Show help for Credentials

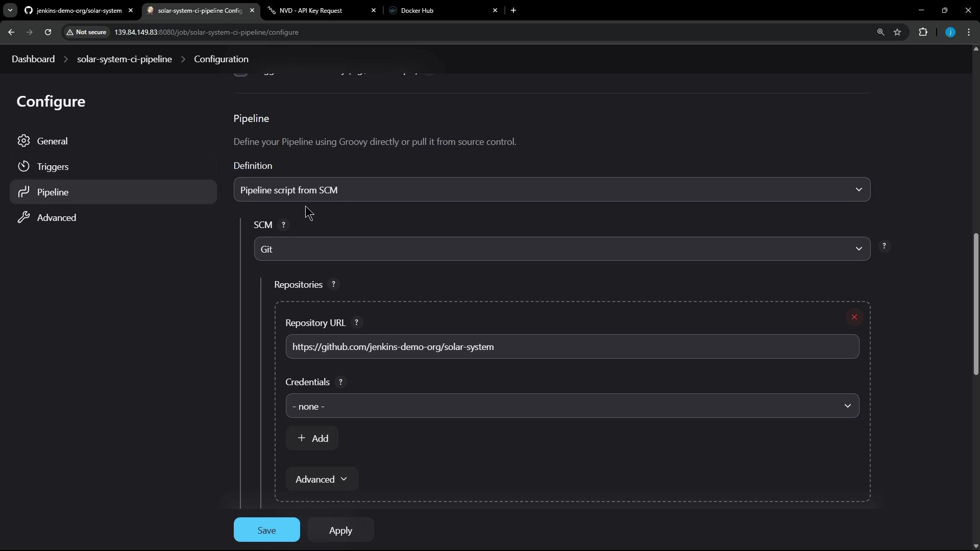[340, 382]
